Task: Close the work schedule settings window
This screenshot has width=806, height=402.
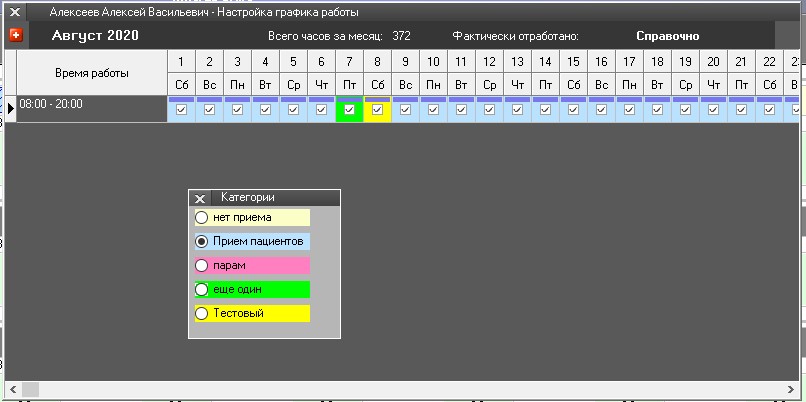Action: [14, 13]
